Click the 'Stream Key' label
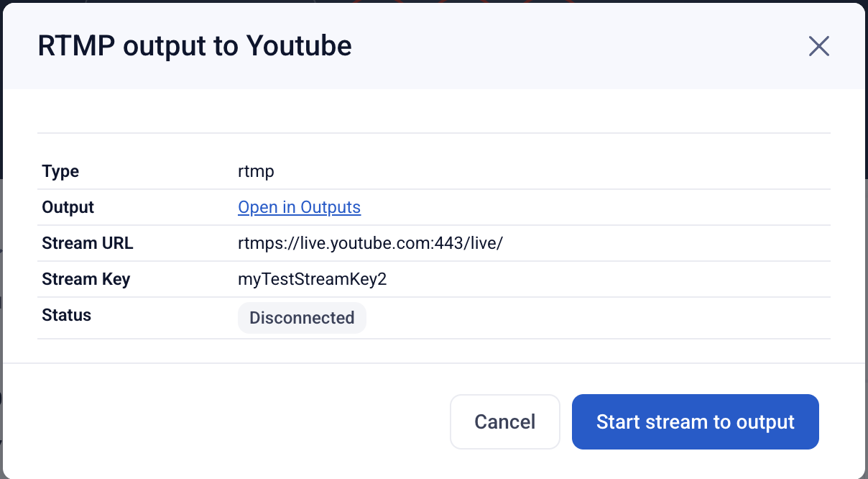 click(86, 279)
